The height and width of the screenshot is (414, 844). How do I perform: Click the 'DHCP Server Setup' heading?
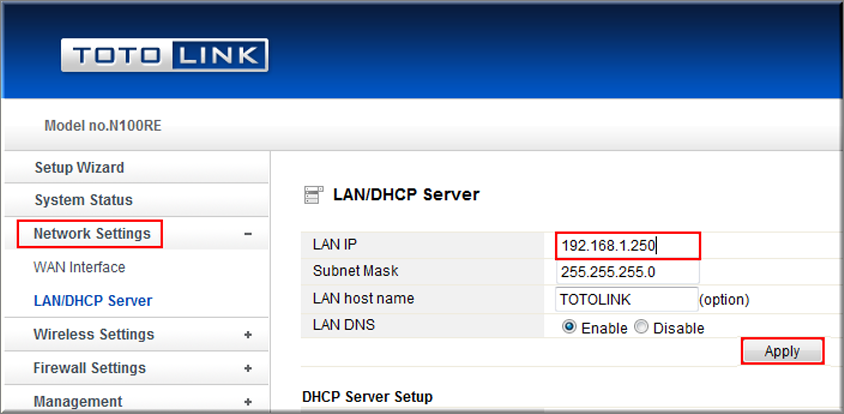click(368, 397)
